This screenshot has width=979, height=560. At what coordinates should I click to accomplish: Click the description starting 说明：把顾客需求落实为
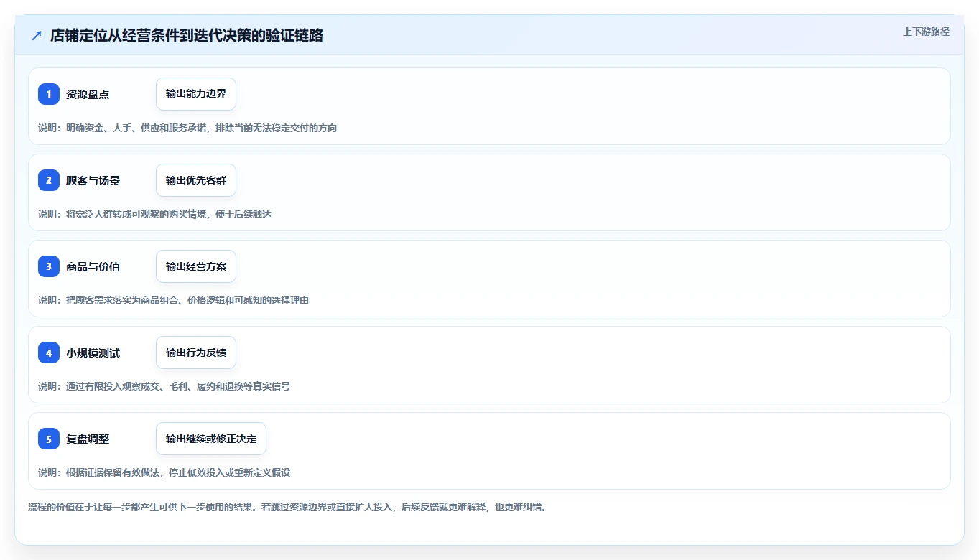pos(173,300)
